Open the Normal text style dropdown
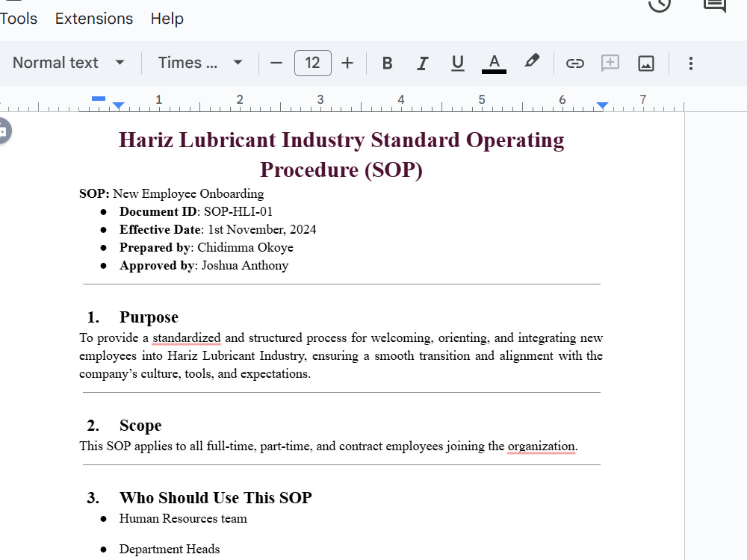Viewport: 747px width, 560px height. pyautogui.click(x=69, y=63)
